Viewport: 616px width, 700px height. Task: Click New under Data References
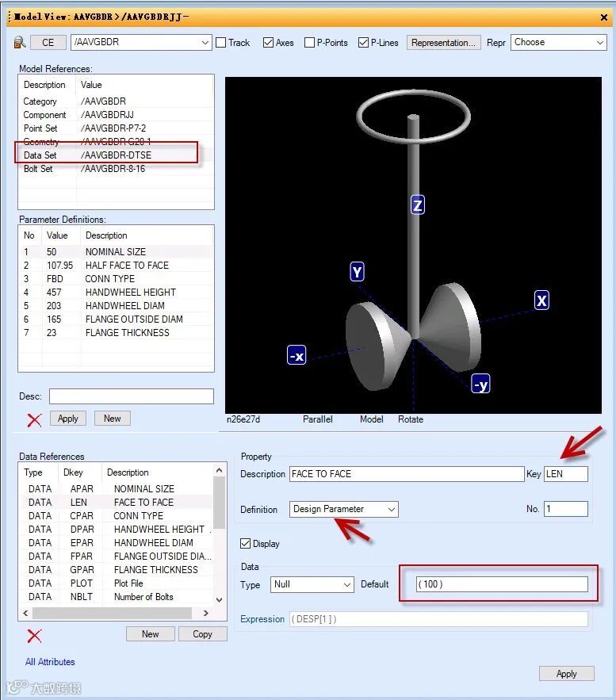coord(150,634)
